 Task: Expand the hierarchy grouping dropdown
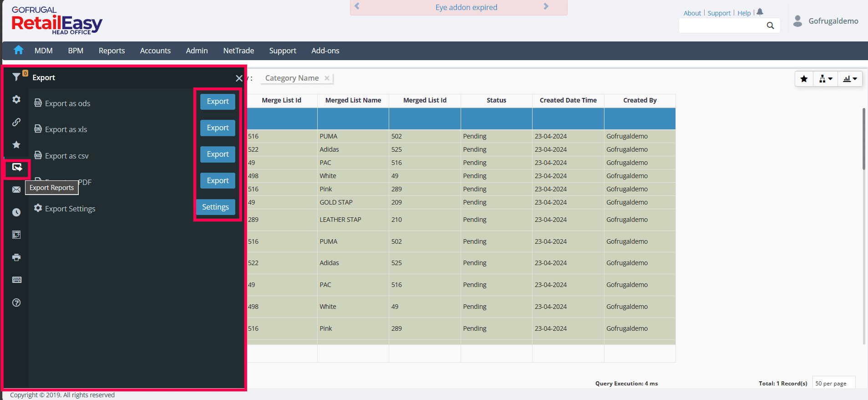(825, 79)
